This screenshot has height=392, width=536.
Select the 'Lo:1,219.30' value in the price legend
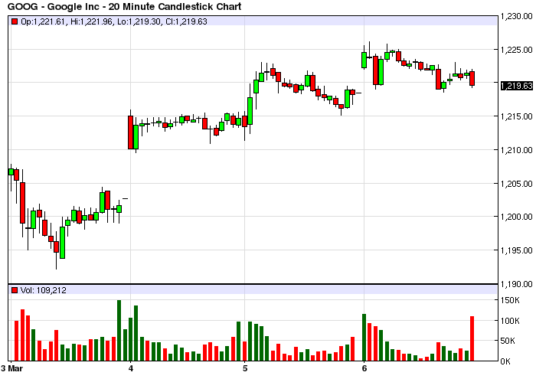(x=139, y=22)
